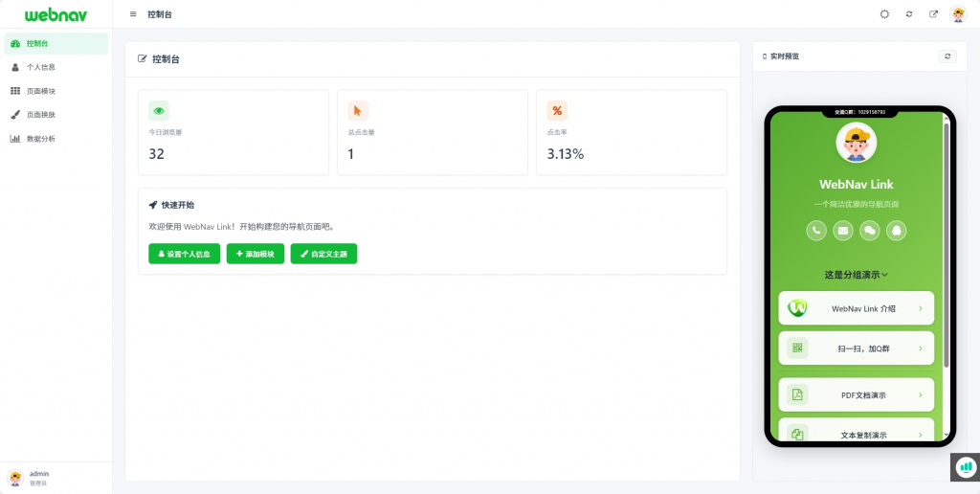Refresh the 实时预览 preview panel
The width and height of the screenshot is (980, 494).
click(x=947, y=56)
